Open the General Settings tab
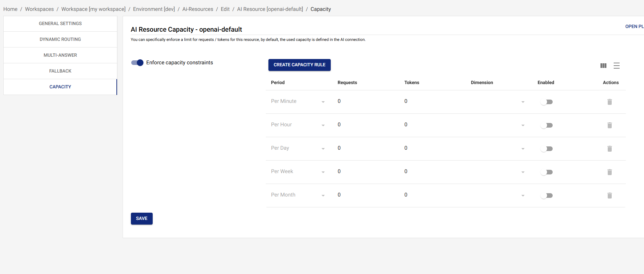644x274 pixels. point(60,24)
